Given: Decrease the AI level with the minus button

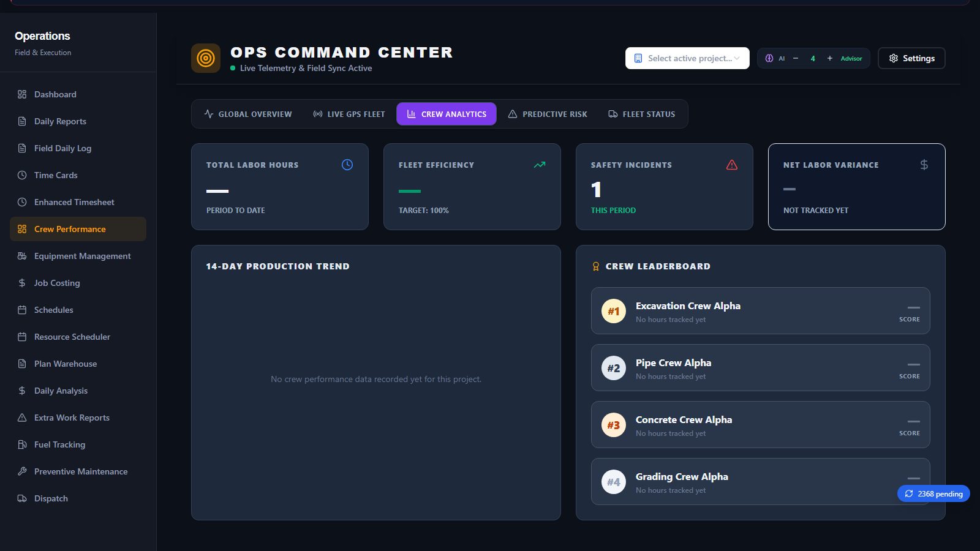Looking at the screenshot, I should tap(796, 58).
